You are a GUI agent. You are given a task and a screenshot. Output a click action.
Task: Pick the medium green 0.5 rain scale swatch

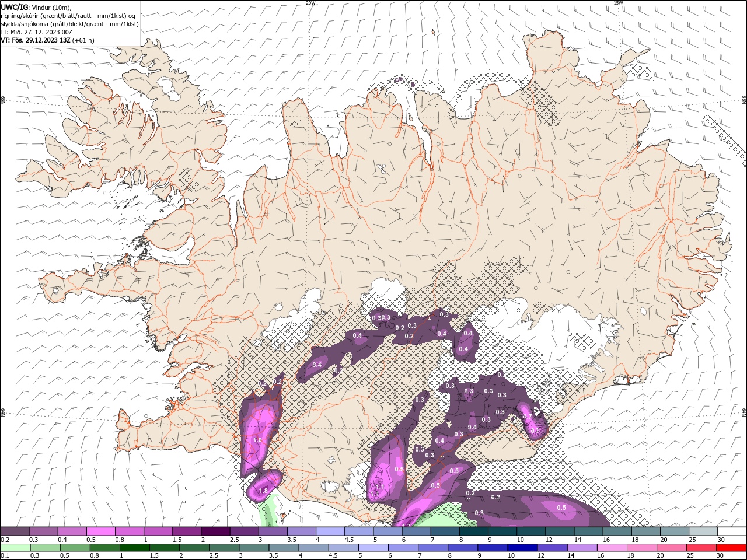[75, 548]
